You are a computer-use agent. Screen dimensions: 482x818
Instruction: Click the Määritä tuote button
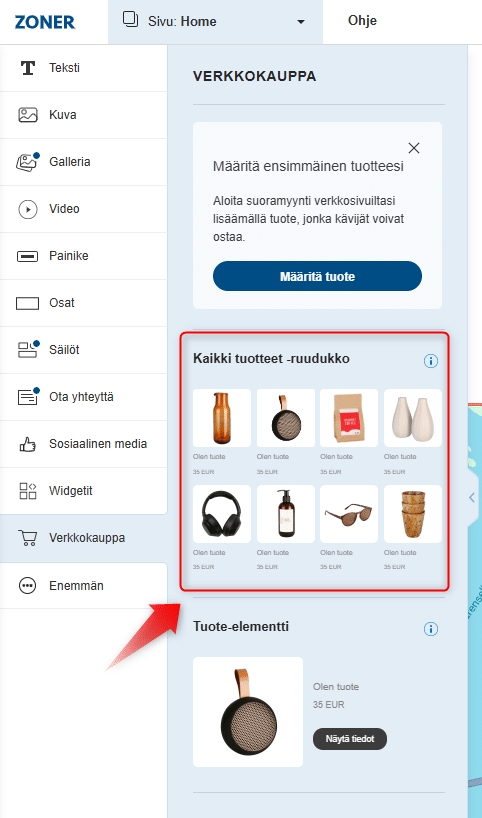pos(317,276)
